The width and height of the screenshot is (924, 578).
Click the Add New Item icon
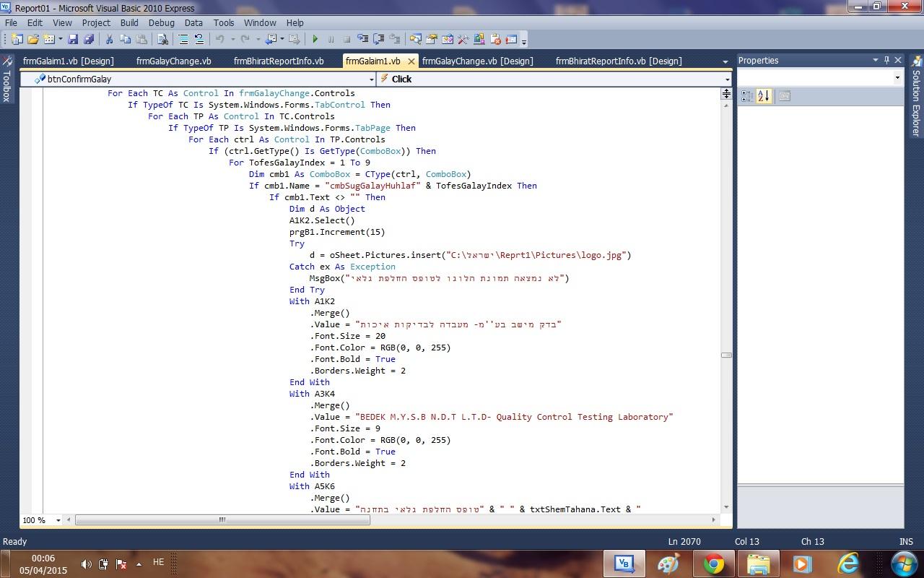(x=49, y=39)
